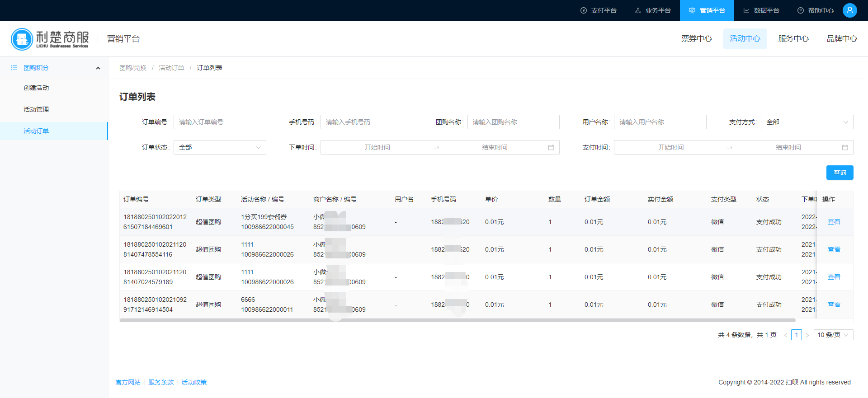The height and width of the screenshot is (398, 868).
Task: Click activity name 6666
Action: 248,300
